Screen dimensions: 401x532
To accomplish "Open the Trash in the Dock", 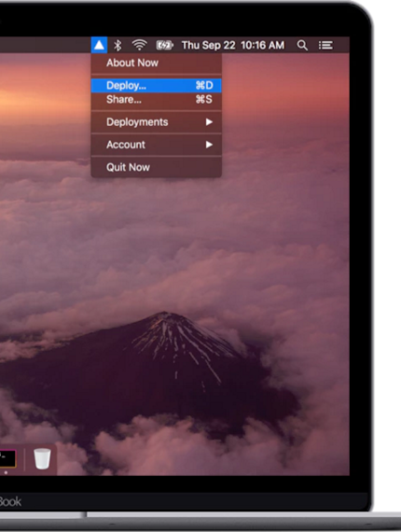I will pos(42,458).
